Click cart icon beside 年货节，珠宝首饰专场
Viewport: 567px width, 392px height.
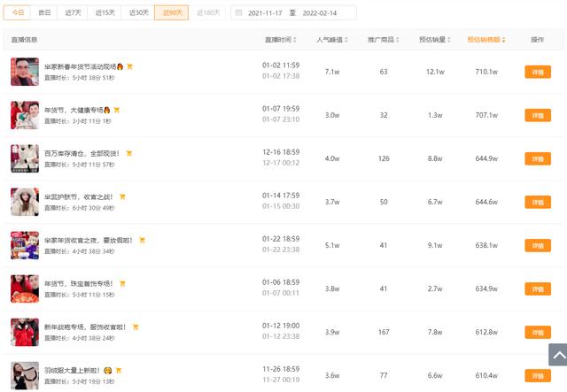[122, 283]
